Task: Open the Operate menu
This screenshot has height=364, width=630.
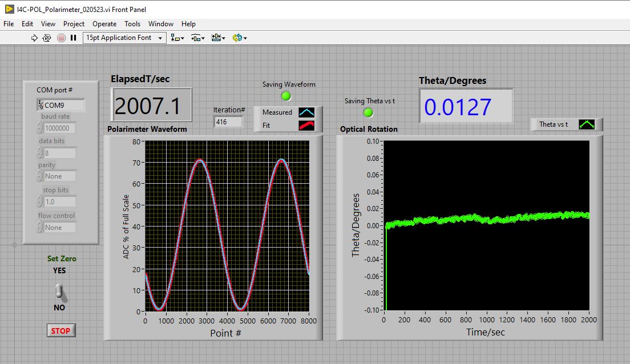Action: point(104,24)
